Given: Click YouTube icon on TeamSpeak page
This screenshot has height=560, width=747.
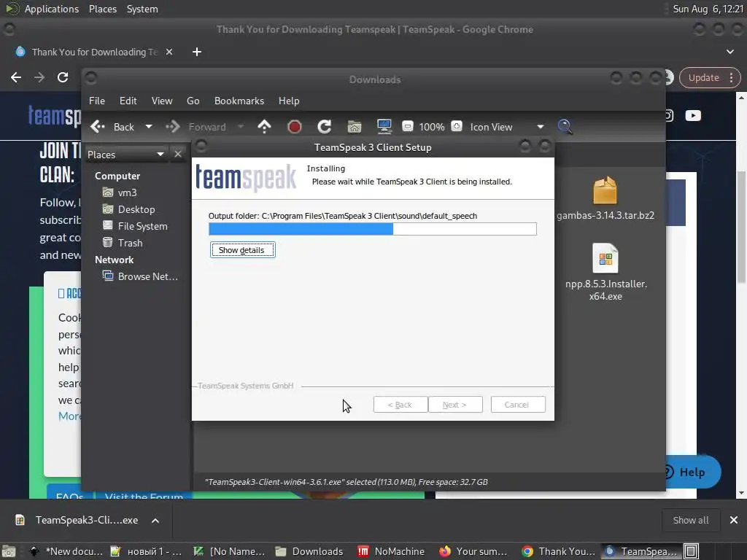Looking at the screenshot, I should pyautogui.click(x=693, y=116).
